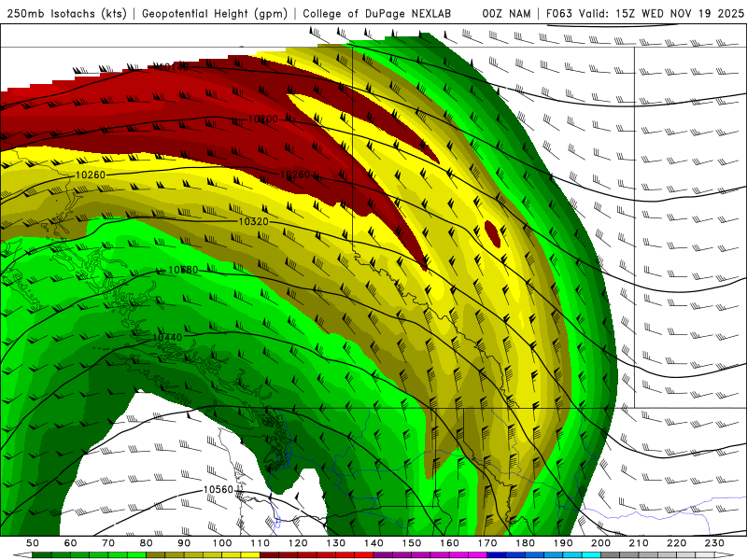
Task: Click the 140 value on the color scale
Action: coord(373,543)
